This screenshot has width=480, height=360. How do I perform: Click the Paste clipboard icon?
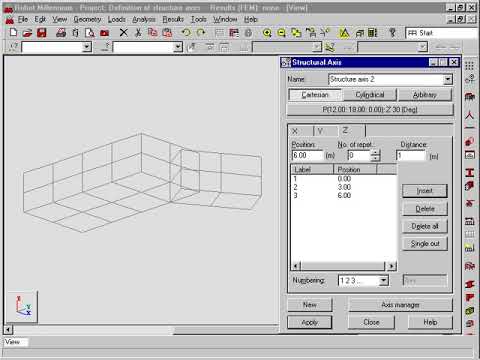coord(167,32)
